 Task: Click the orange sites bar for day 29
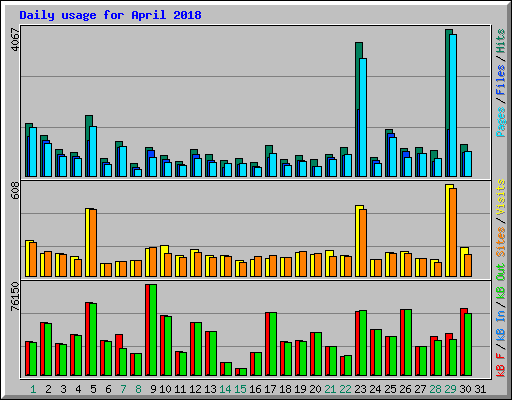pos(453,232)
